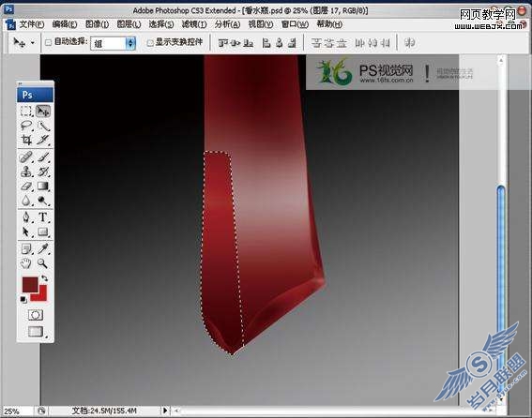This screenshot has width=532, height=418.
Task: Select the Eyedropper tool
Action: click(x=43, y=249)
